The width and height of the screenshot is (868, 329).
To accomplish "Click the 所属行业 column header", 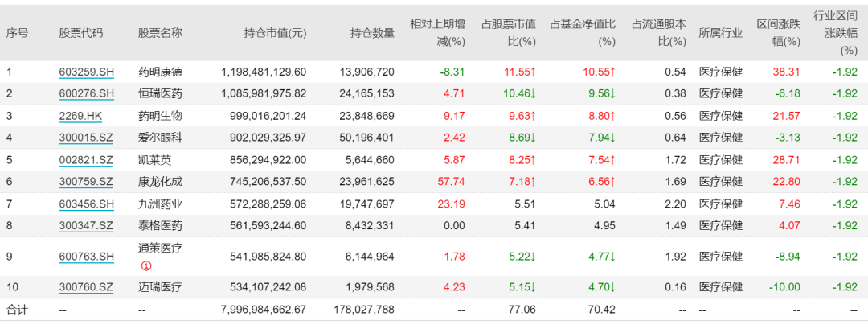I will tap(721, 33).
